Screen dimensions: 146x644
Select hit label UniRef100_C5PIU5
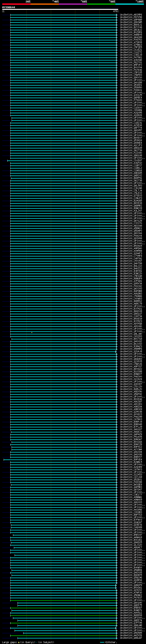point(131,72)
